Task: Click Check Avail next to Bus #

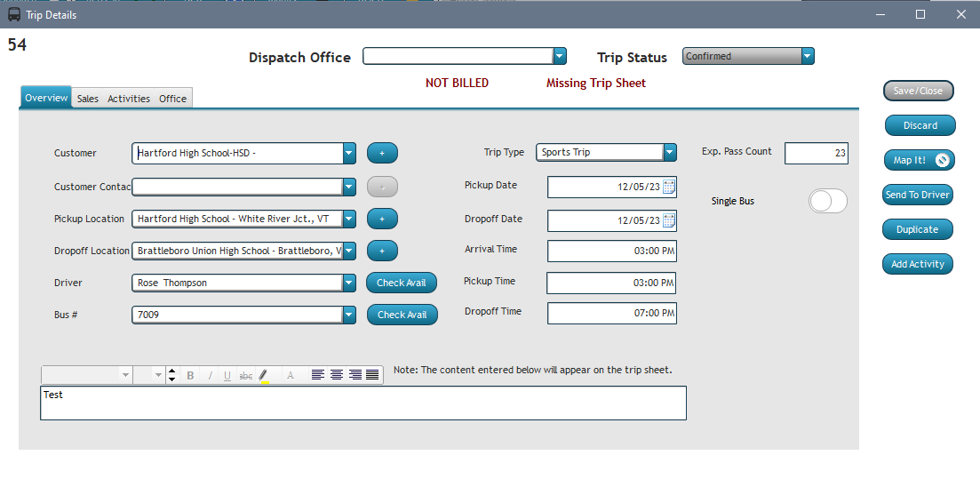Action: click(402, 315)
